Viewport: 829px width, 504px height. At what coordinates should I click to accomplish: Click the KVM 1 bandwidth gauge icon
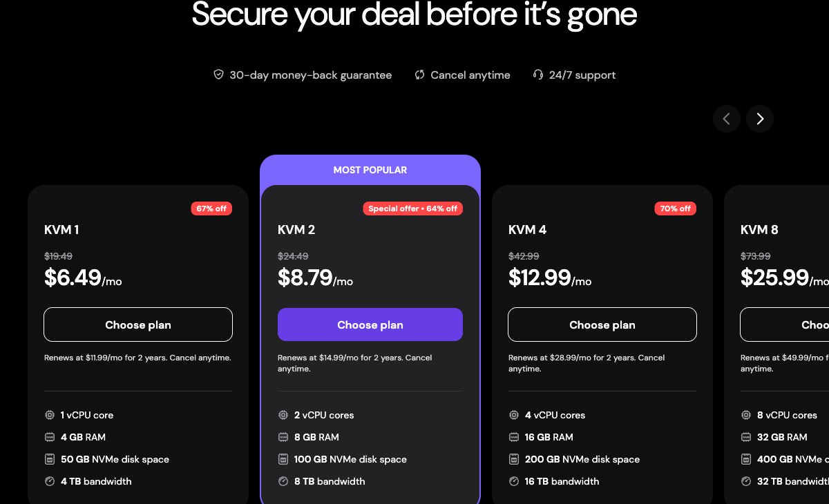(50, 481)
